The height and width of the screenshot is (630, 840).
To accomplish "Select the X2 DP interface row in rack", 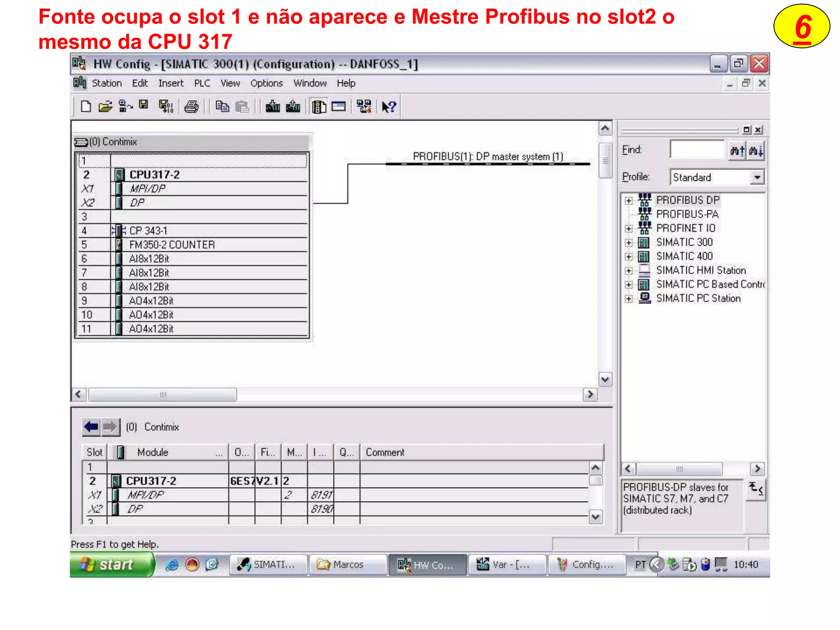I will click(x=193, y=203).
